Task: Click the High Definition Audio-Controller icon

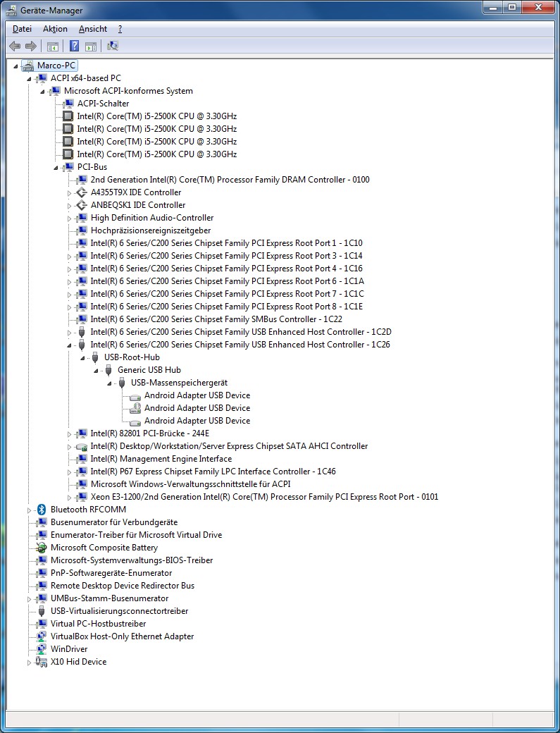Action: tap(82, 217)
